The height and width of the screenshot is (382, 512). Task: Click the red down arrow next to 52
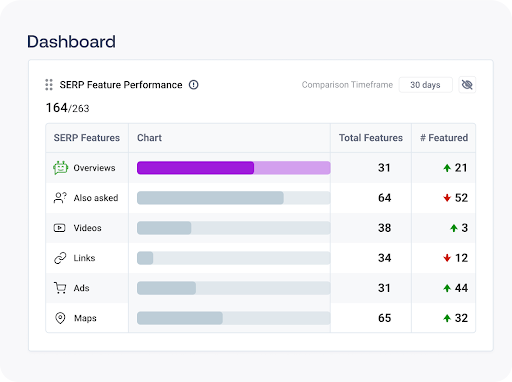coord(447,198)
